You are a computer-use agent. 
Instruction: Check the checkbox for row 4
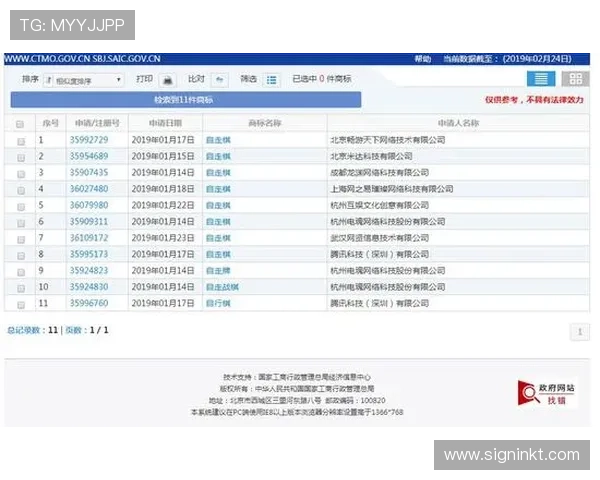pos(21,190)
